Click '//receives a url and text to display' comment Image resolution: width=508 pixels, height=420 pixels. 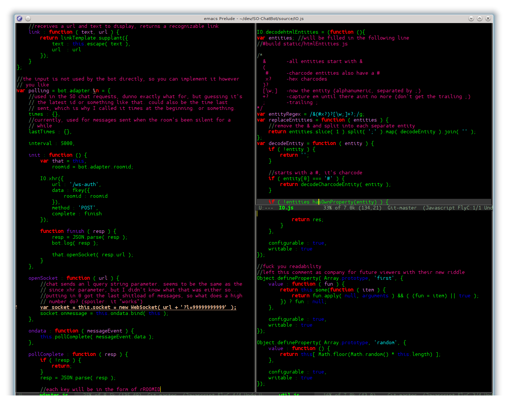coord(124,26)
